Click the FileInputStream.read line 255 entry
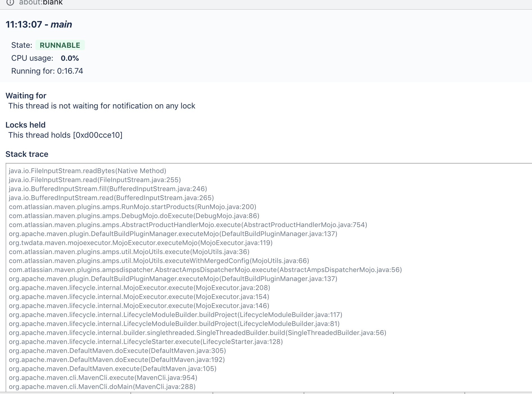Viewport: 532px width, 394px height. (95, 180)
